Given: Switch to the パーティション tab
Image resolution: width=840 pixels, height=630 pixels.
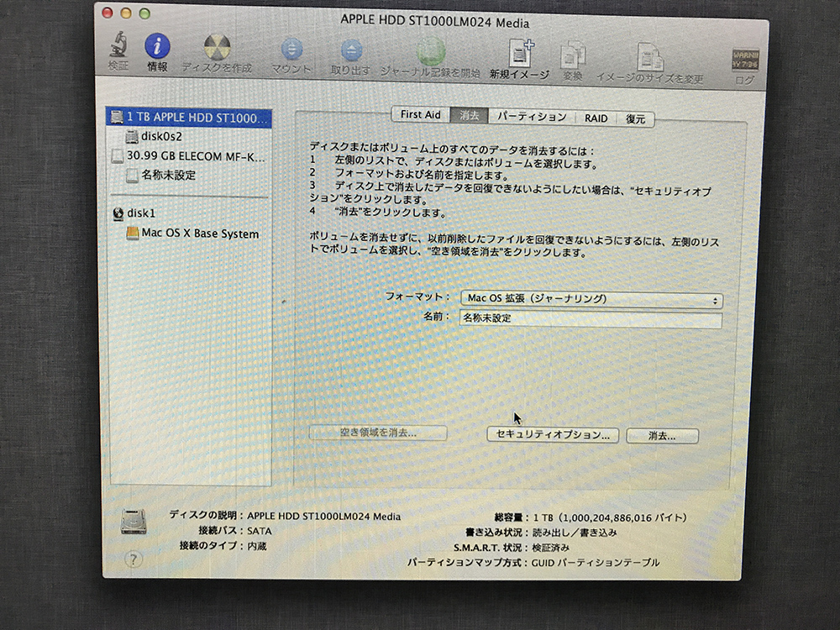Looking at the screenshot, I should [532, 117].
